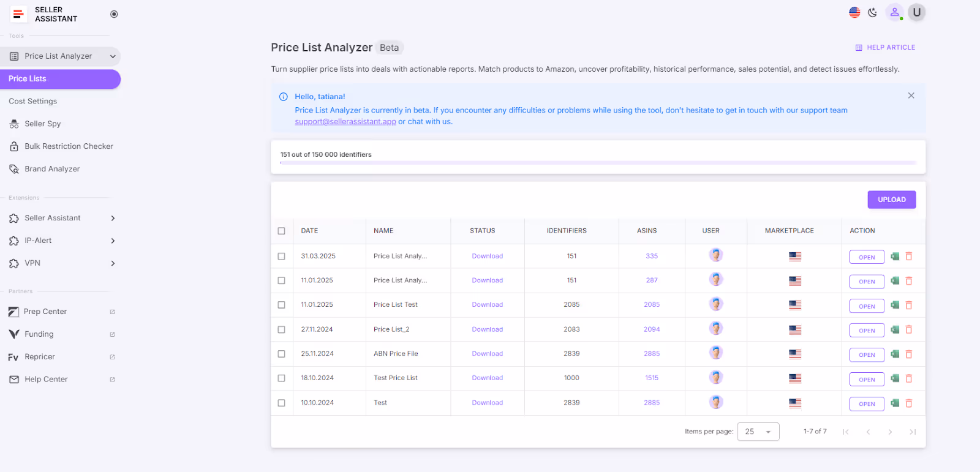This screenshot has height=472, width=980.
Task: Click the identifiers usage progress bar
Action: click(598, 163)
